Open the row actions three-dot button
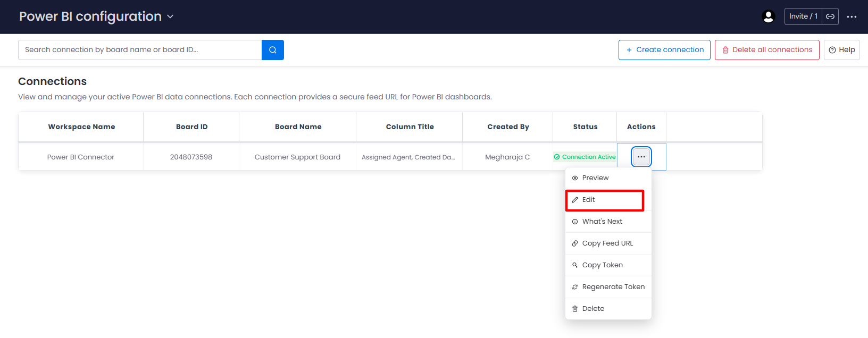 [641, 157]
